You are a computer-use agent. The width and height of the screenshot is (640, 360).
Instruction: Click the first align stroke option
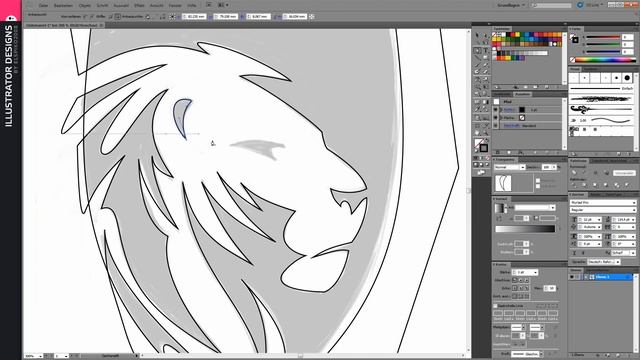point(515,296)
